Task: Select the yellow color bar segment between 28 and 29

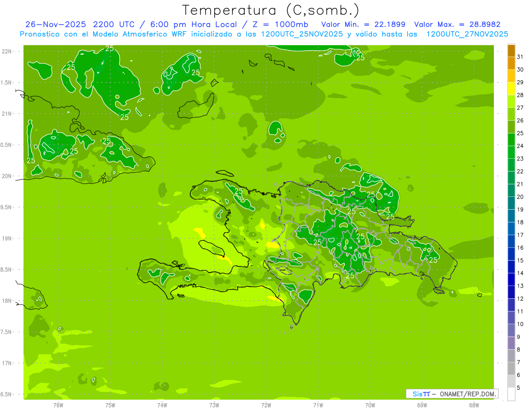Action: tap(511, 89)
